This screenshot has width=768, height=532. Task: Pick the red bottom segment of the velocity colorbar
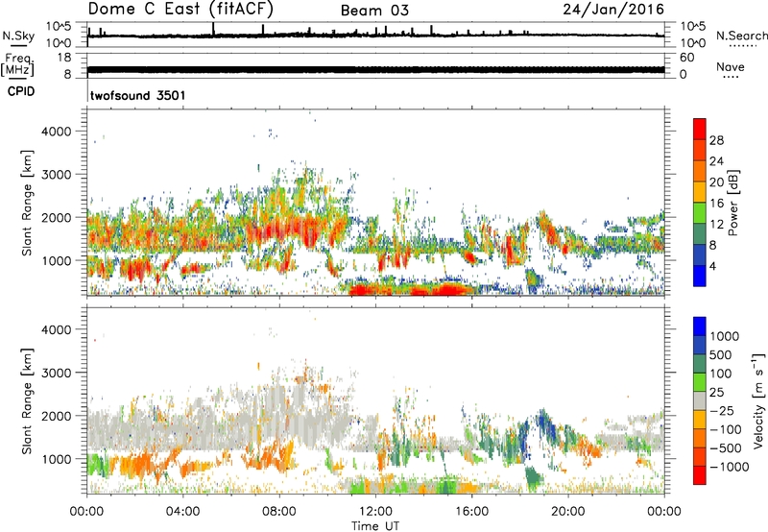pos(700,475)
